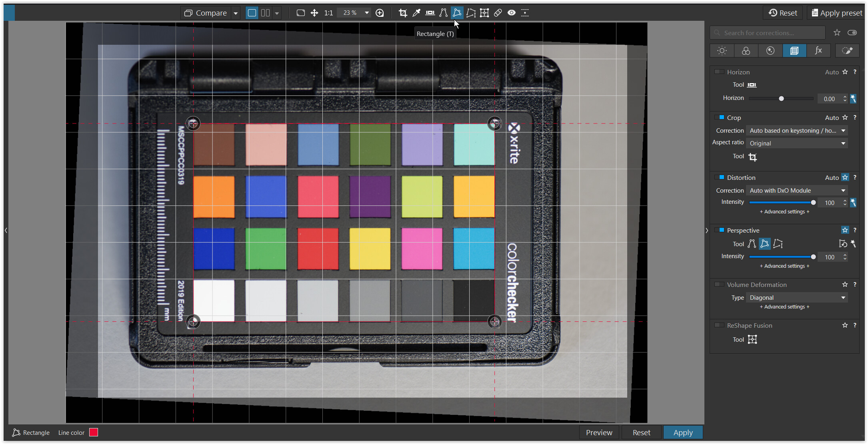Screen dimensions: 868x444
Task: Switch to the Detail corrections tab
Action: coord(770,51)
